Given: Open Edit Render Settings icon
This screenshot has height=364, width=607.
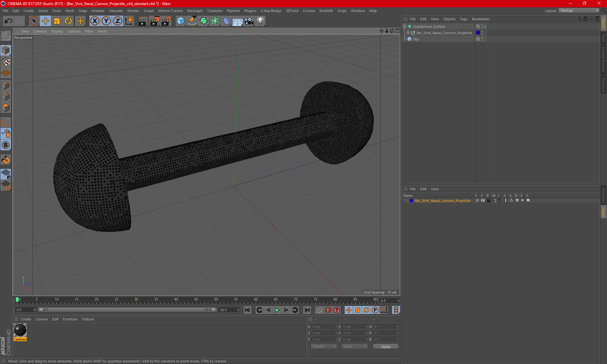Looking at the screenshot, I should pos(166,21).
